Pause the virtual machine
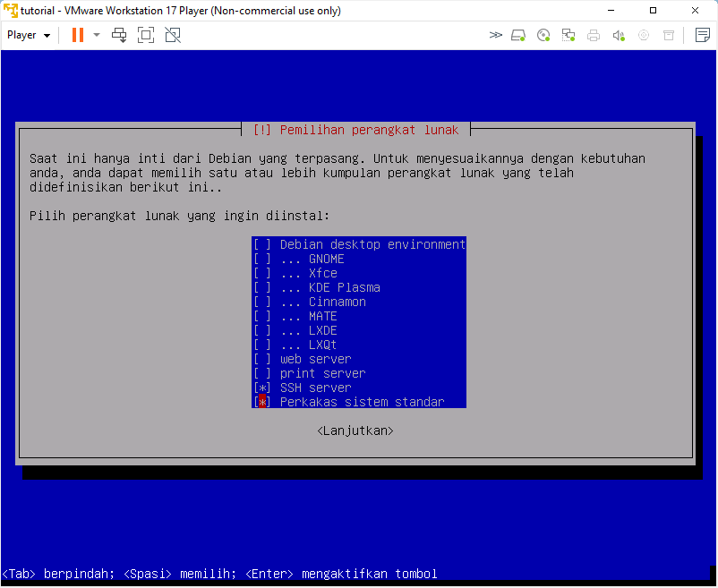718x588 pixels. pyautogui.click(x=78, y=35)
